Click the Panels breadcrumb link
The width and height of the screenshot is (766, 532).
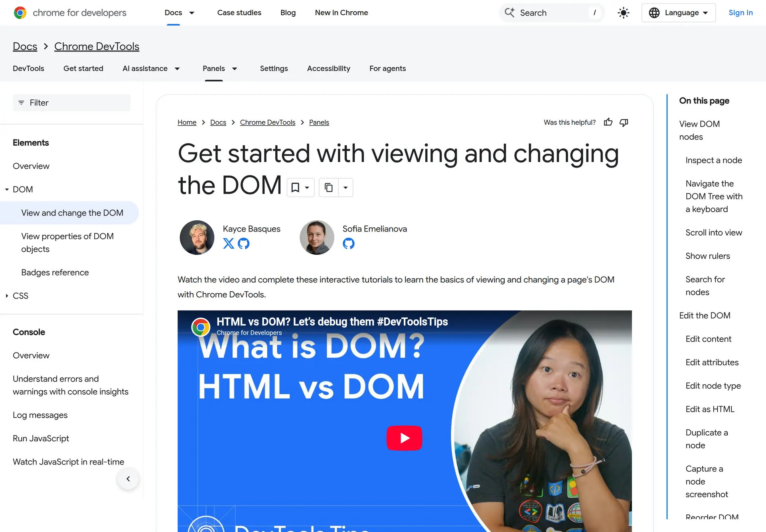(x=319, y=123)
